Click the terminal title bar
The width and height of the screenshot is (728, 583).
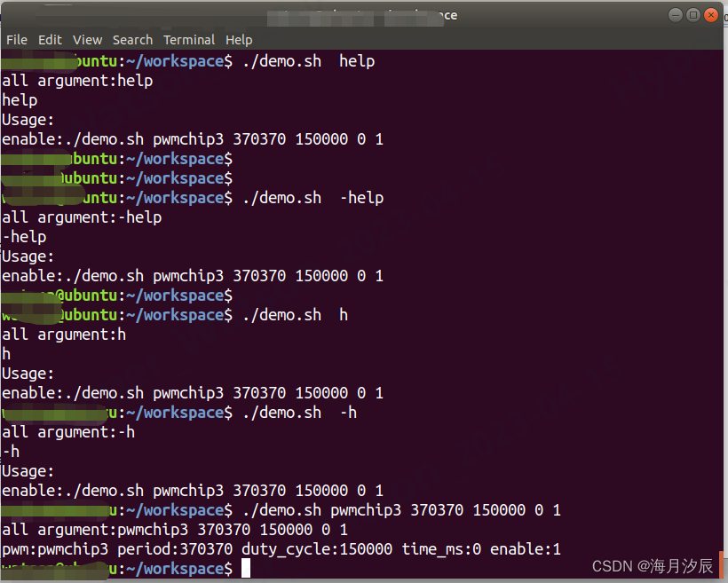364,14
